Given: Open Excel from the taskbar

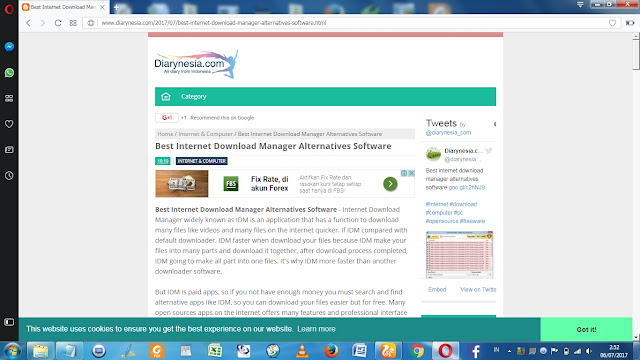Looking at the screenshot, I should click(x=215, y=351).
